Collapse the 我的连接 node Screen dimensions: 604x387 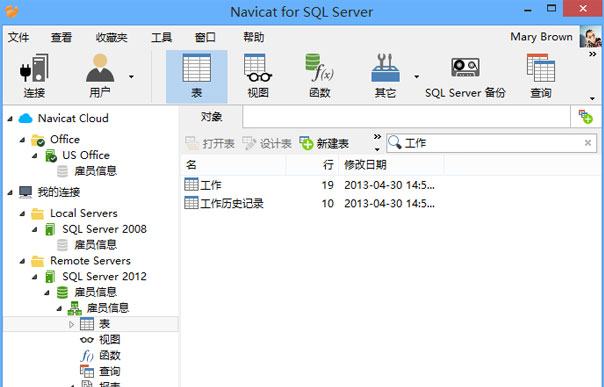coord(10,193)
